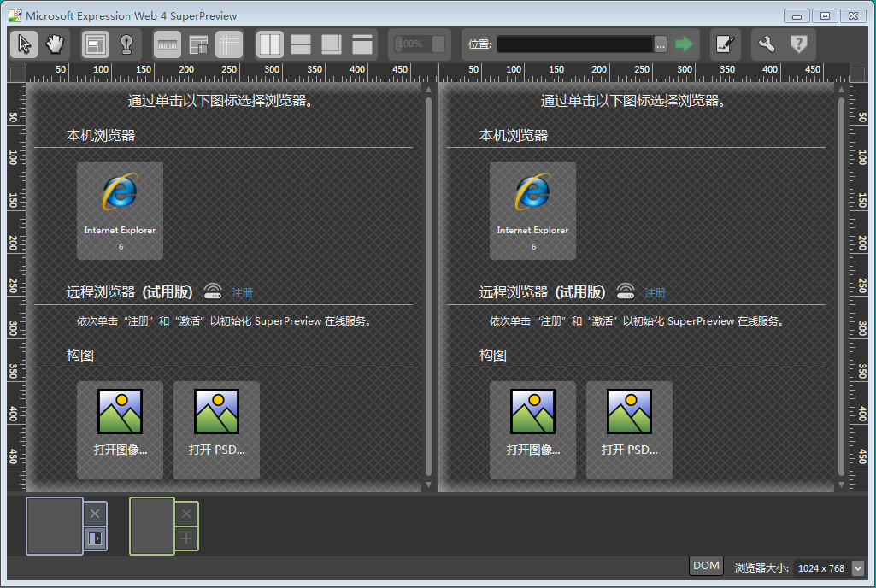The height and width of the screenshot is (588, 876).
Task: Open the wrench options icon
Action: (767, 44)
